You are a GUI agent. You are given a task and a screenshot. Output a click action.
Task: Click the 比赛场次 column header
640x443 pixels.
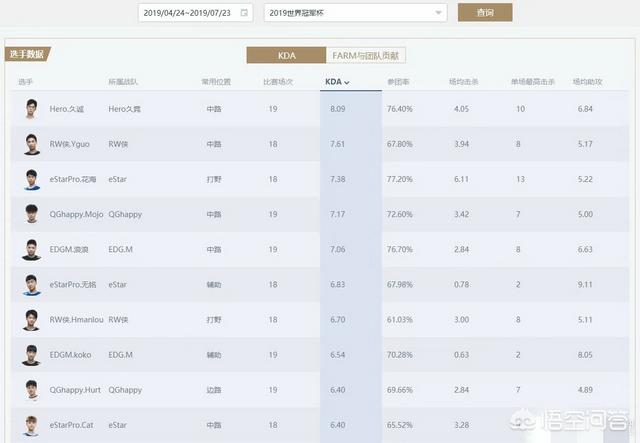(278, 82)
